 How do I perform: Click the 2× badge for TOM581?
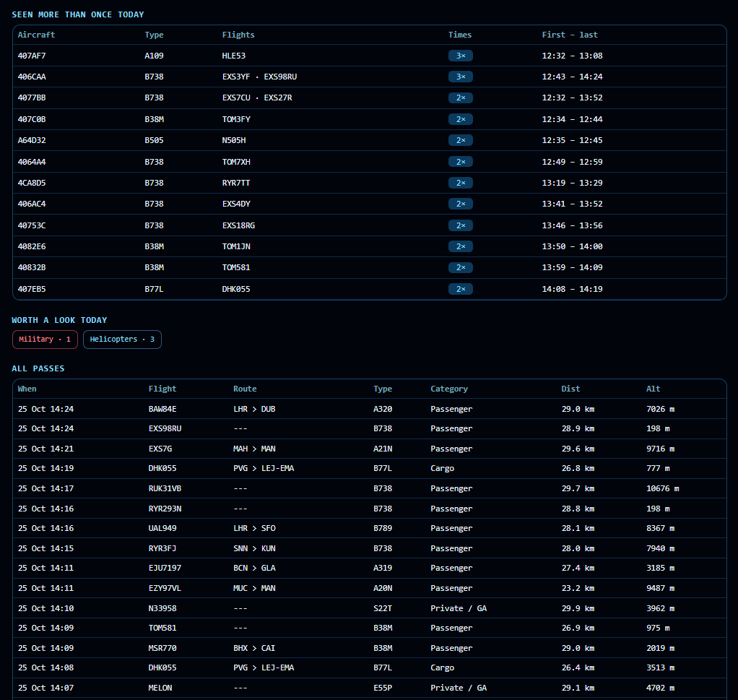coord(460,267)
